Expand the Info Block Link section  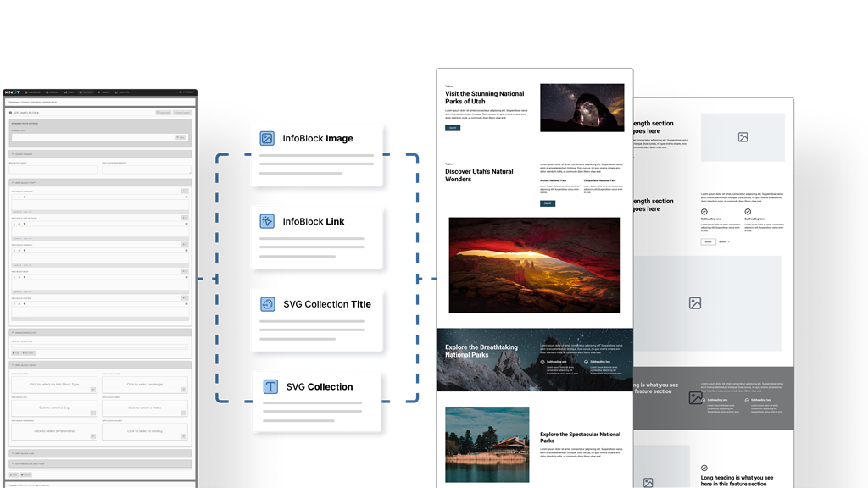[100, 453]
